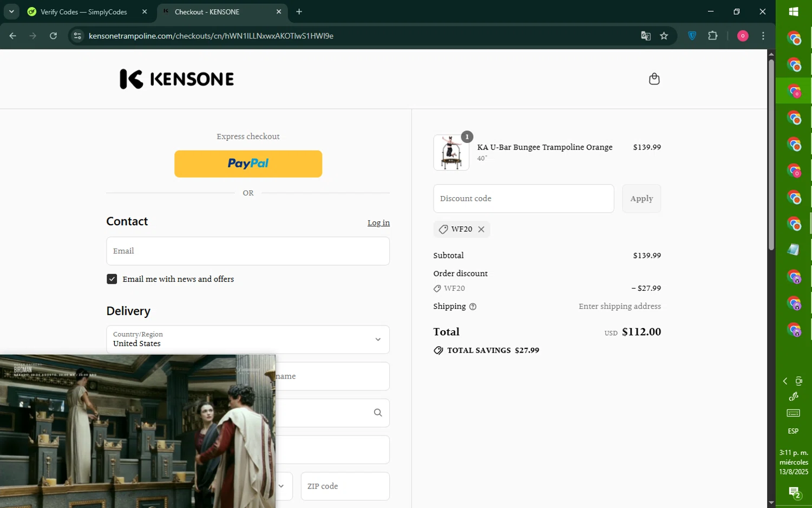Click into the ZIP code field
The width and height of the screenshot is (812, 508).
345,486
